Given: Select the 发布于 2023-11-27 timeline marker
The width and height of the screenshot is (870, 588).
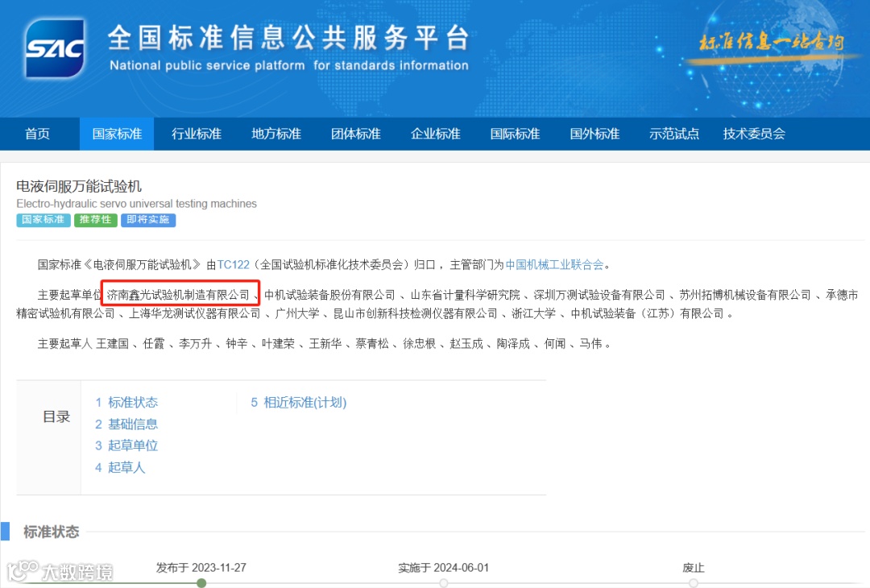Looking at the screenshot, I should [201, 582].
